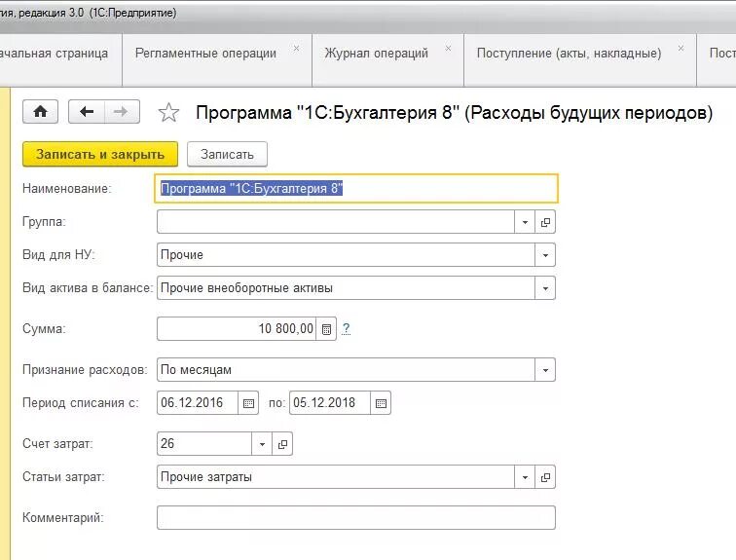Switch to the Начальная страница tab

[60, 60]
